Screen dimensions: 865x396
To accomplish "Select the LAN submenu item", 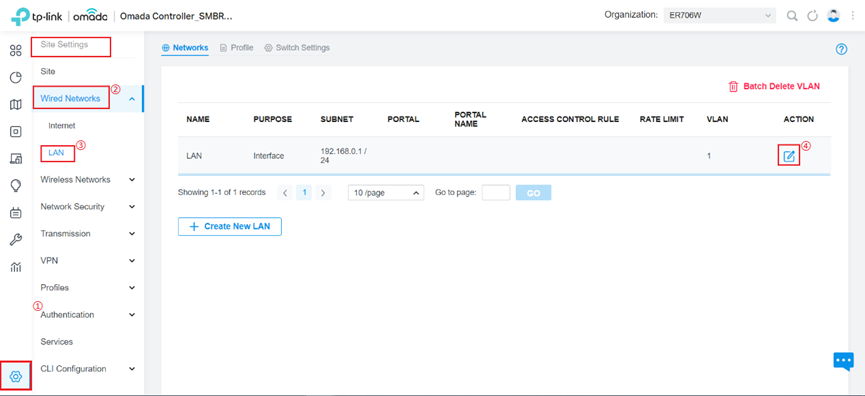I will coord(56,153).
